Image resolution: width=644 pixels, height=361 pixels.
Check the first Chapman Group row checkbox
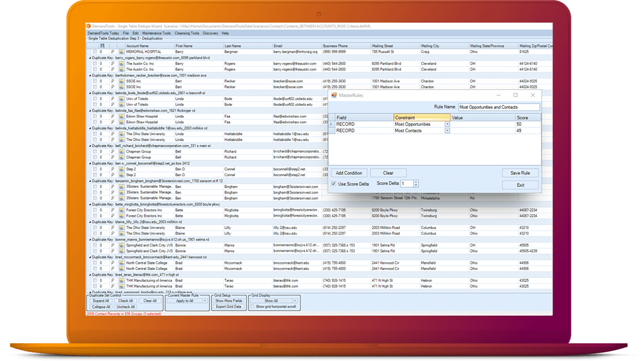pyautogui.click(x=95, y=152)
